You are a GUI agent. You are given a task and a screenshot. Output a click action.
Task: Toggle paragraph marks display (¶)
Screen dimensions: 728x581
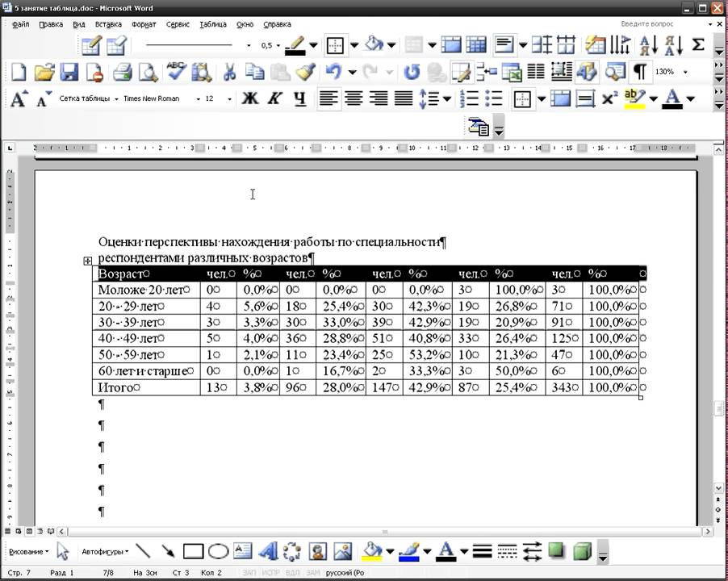(x=639, y=73)
